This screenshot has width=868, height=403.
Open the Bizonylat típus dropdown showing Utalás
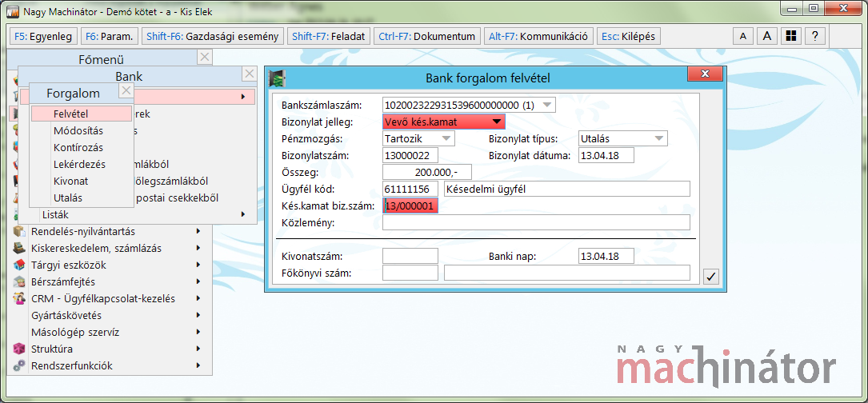click(658, 138)
